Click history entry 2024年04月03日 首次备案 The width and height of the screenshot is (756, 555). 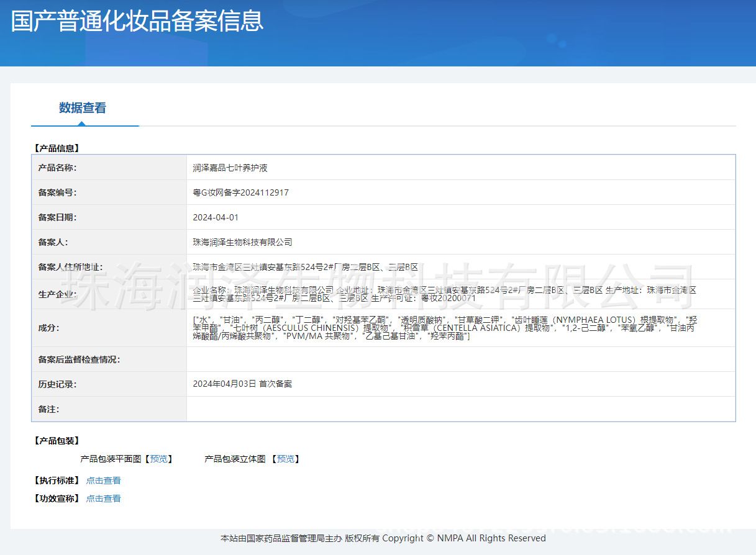tap(242, 384)
